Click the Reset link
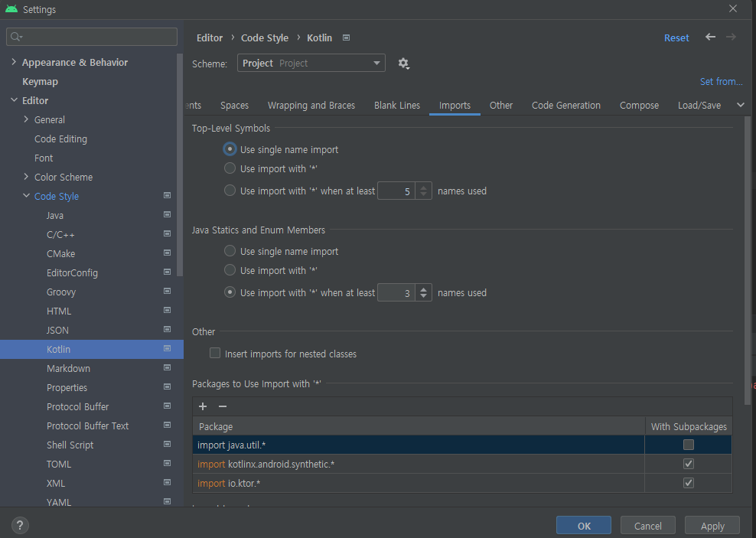 [676, 37]
